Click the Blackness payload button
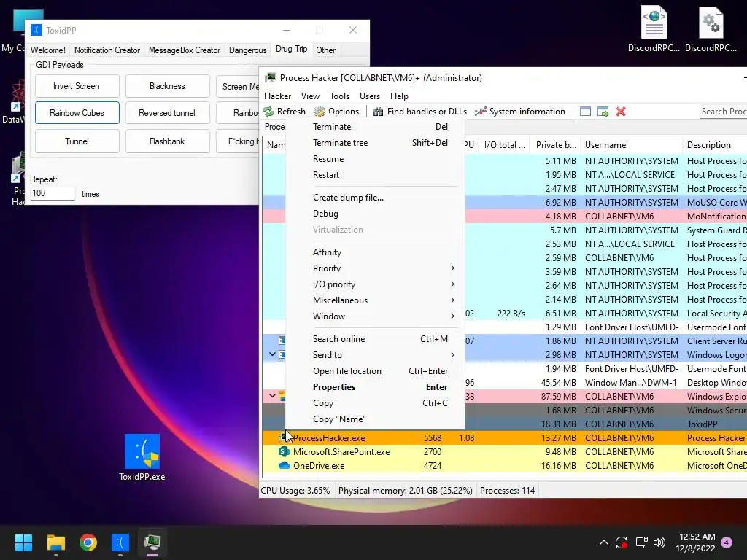Image resolution: width=747 pixels, height=560 pixels. [167, 86]
